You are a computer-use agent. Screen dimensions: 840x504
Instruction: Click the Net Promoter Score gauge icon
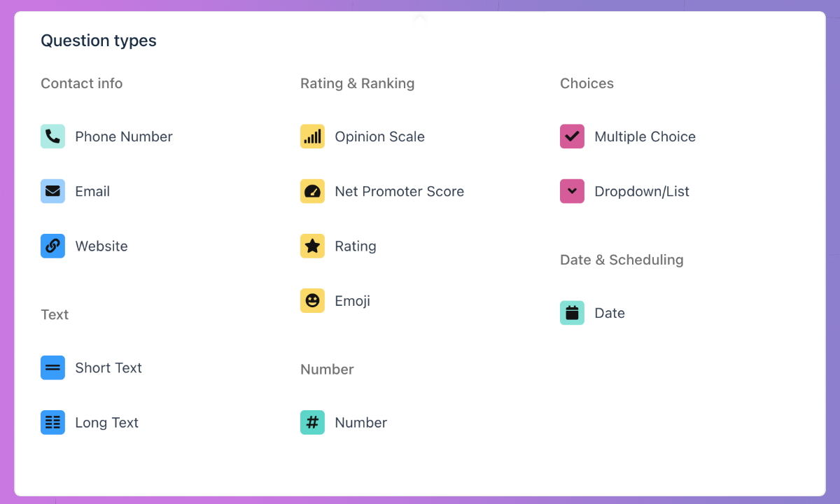(312, 191)
